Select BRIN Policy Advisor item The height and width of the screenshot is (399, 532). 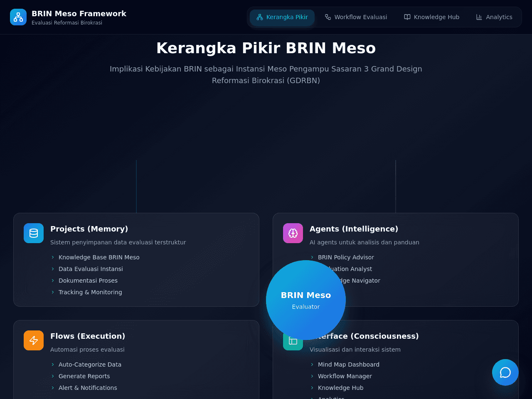click(x=346, y=257)
